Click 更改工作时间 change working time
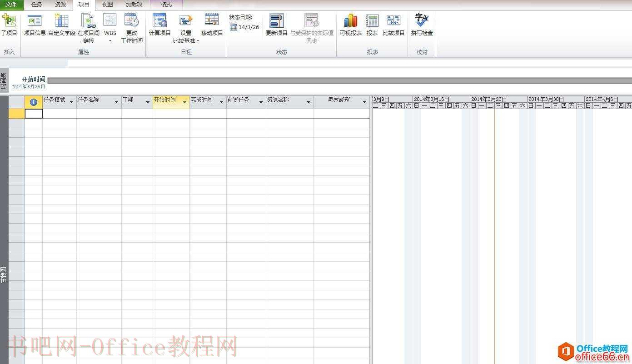The image size is (632, 364). tap(132, 29)
